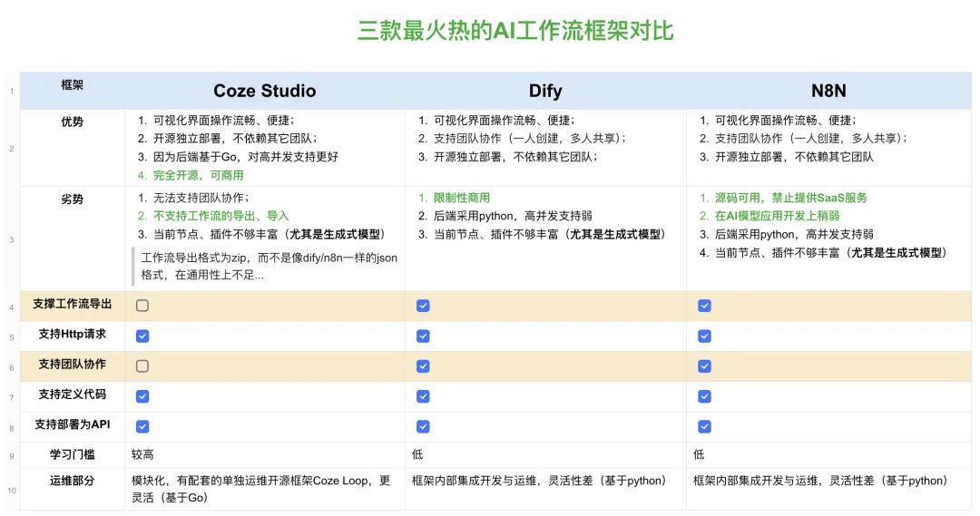Toggle 支持Http请求 checkbox for N8N

(x=704, y=336)
